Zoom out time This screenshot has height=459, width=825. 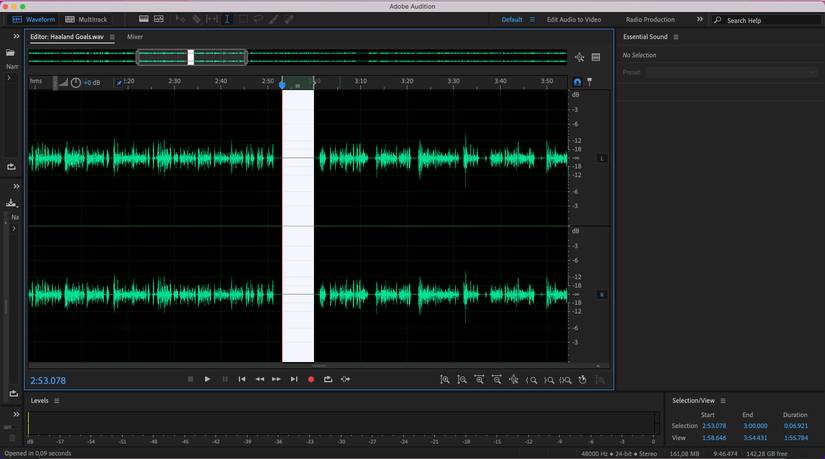point(497,380)
